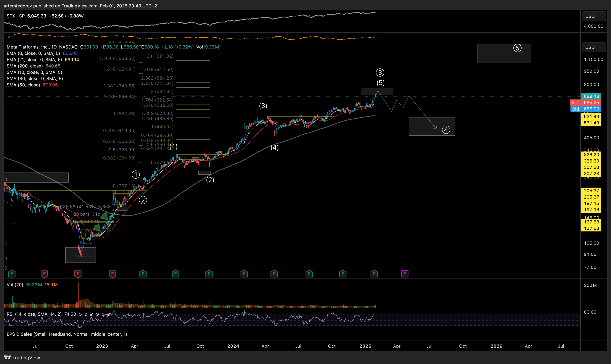Screen dimensions: 611x364
Task: Select the RSI (14, close, SMA, 14, 2) legend
Action: tap(34, 314)
